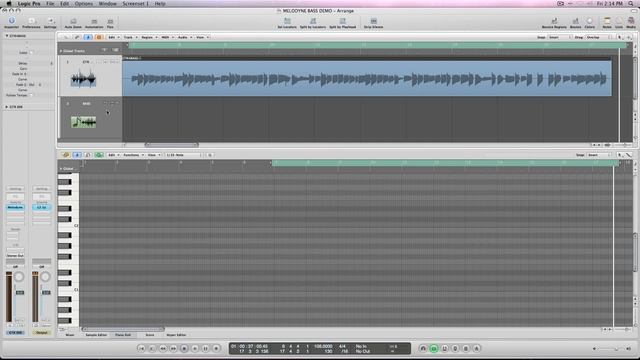Open the Arrange View menu
This screenshot has height=360, width=640.
pyautogui.click(x=202, y=37)
